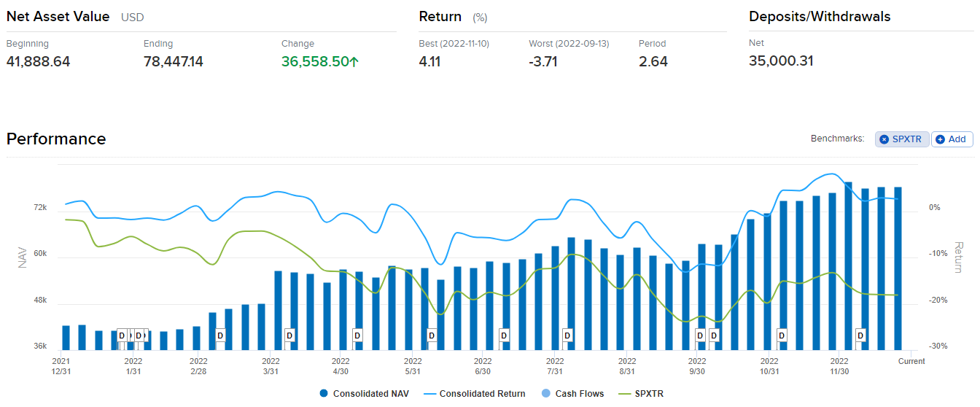
Task: Toggle Consolidated NAV series in the legend
Action: coord(364,394)
